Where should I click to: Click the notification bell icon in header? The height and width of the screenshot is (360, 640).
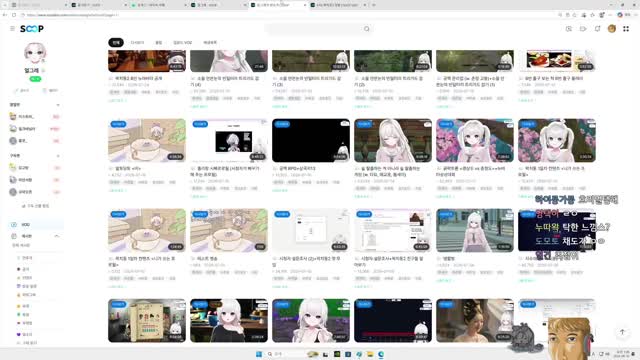[x=597, y=29]
